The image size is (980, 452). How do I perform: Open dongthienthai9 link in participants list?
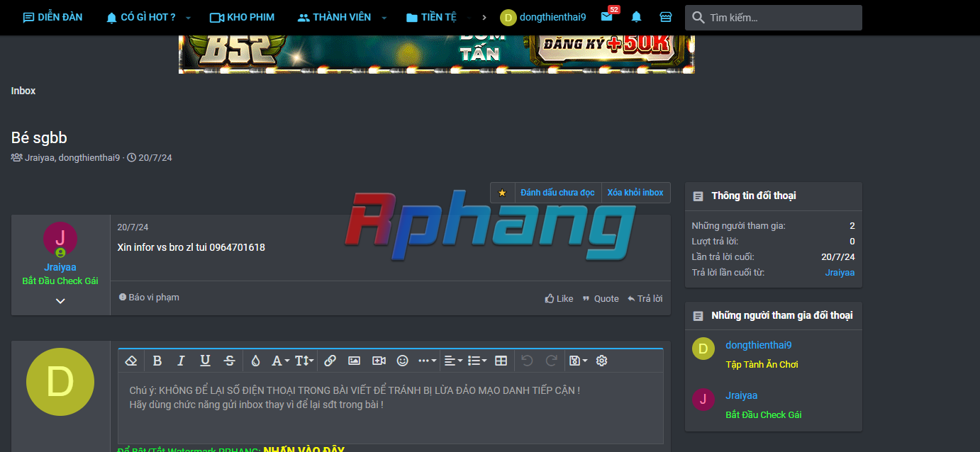(759, 346)
